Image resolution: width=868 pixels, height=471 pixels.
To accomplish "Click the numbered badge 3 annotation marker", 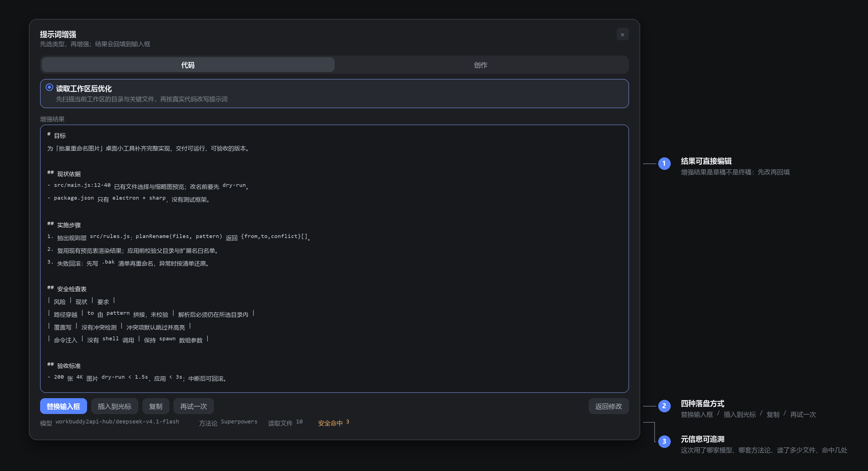I will tap(664, 441).
